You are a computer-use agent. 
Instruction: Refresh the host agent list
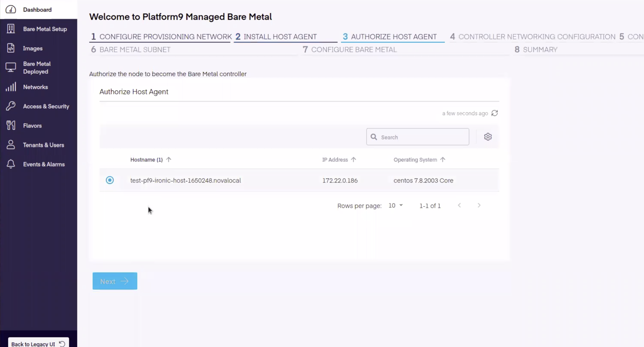494,113
